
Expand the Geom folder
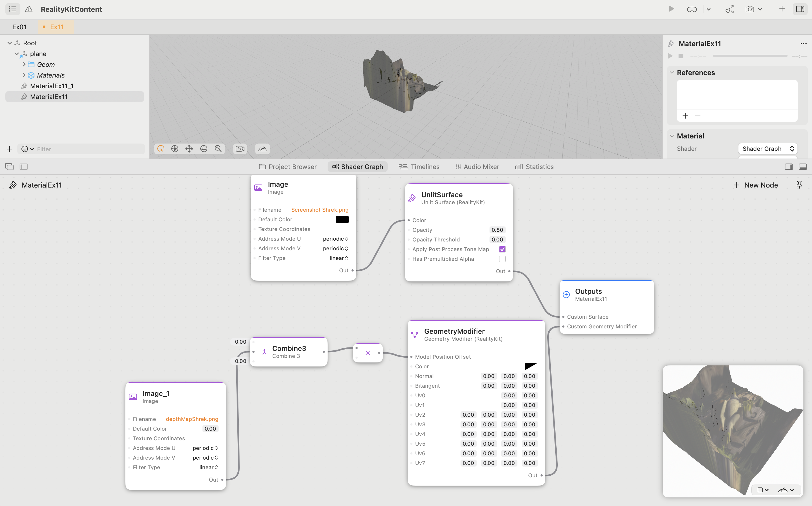tap(24, 64)
